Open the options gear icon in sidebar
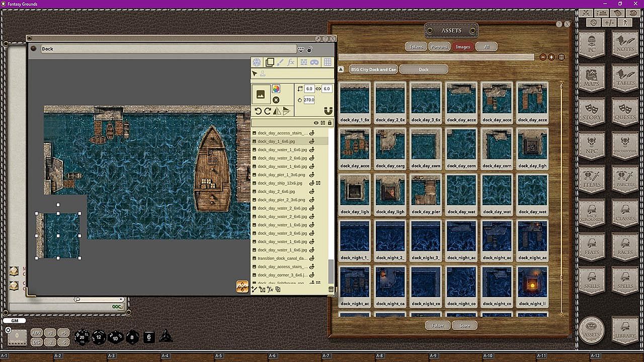Image resolution: width=644 pixels, height=362 pixels. [x=594, y=23]
